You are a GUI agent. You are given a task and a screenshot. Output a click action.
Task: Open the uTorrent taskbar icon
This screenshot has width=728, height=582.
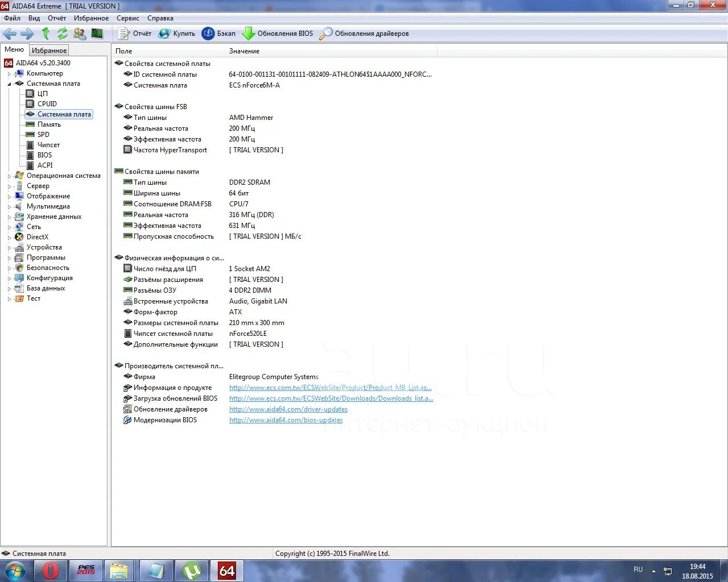[192, 571]
